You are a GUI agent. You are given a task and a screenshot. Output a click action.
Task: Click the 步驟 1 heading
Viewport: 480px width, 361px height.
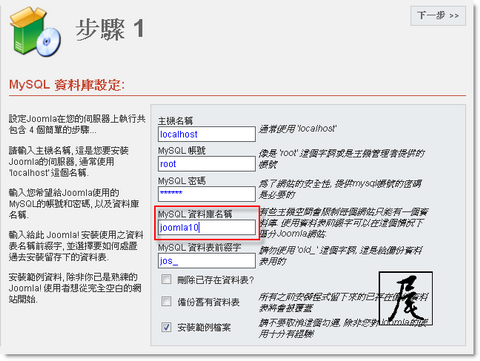[110, 29]
